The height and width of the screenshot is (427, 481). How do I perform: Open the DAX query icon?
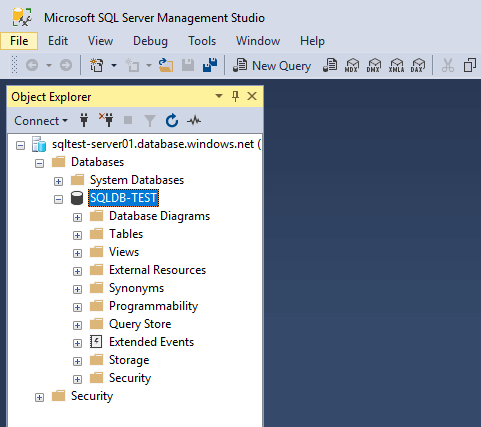click(418, 65)
